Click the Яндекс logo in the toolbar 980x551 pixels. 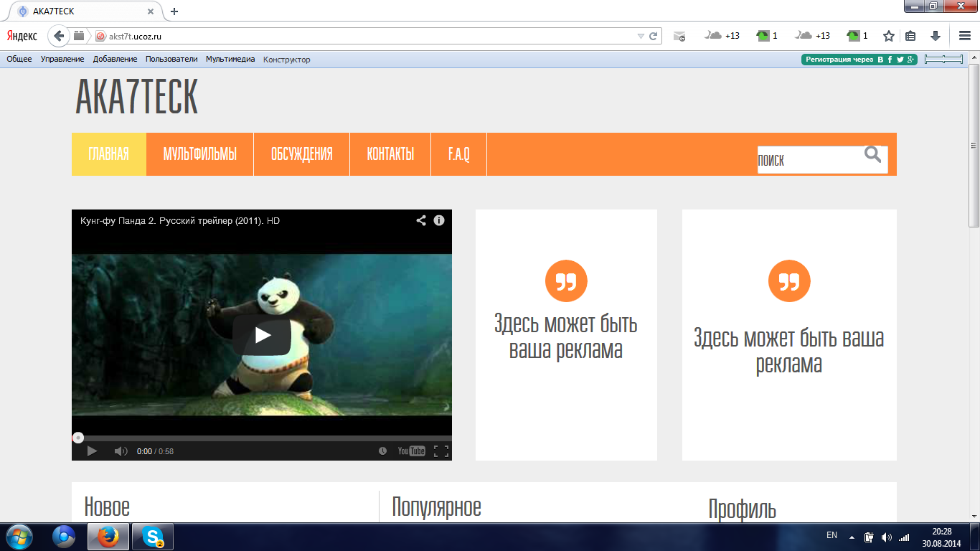[22, 36]
